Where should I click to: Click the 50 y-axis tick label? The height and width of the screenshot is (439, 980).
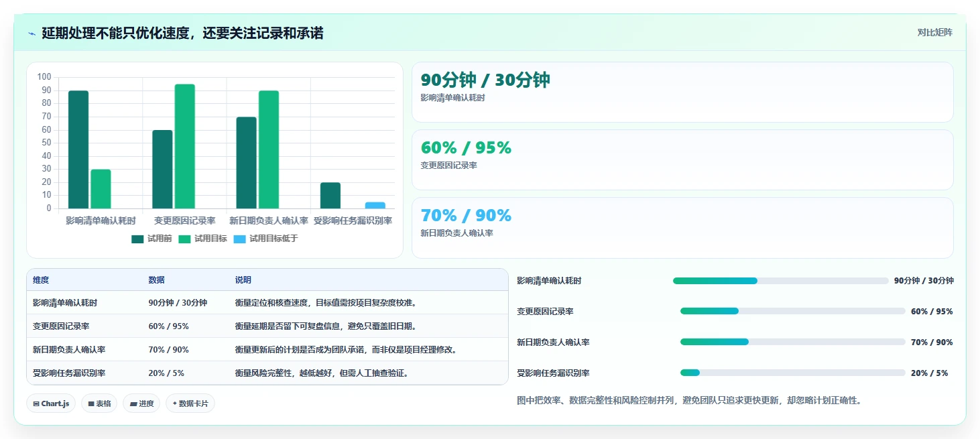[x=46, y=143]
